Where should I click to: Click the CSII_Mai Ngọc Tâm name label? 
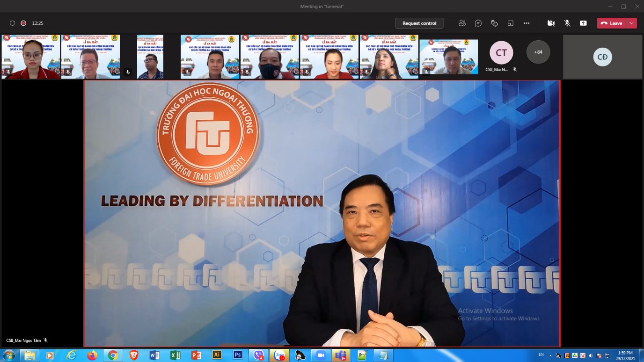[x=23, y=340]
